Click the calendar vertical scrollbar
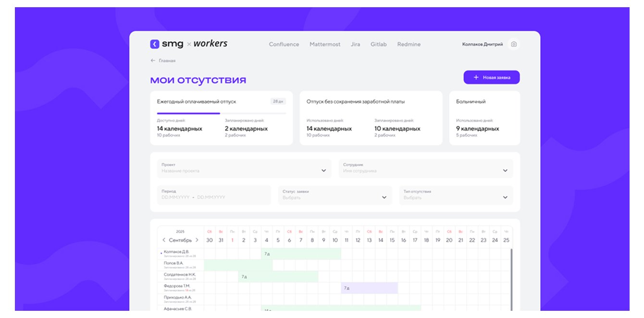This screenshot has height=318, width=644. point(511,279)
